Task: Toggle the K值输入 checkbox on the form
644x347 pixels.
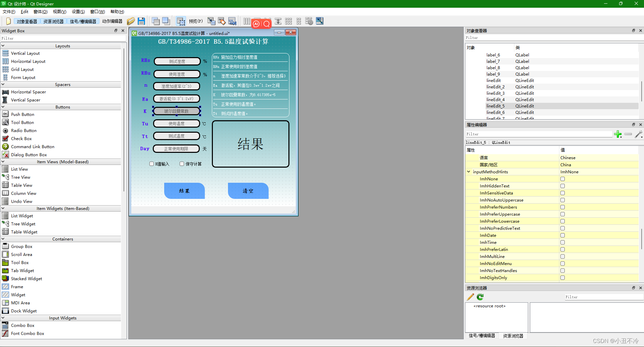Action: point(151,164)
